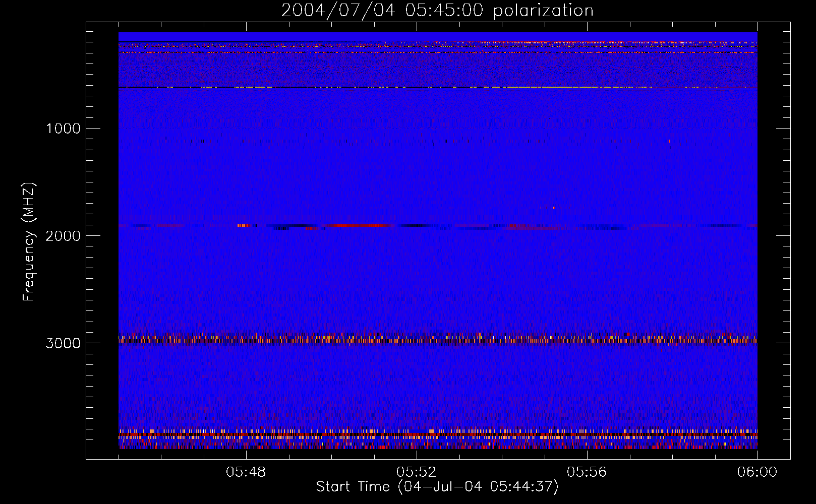Click the 'Start Time (04-Jul-04 05:44:37)' axis label
Screen dimensions: 816x504
coord(437,487)
